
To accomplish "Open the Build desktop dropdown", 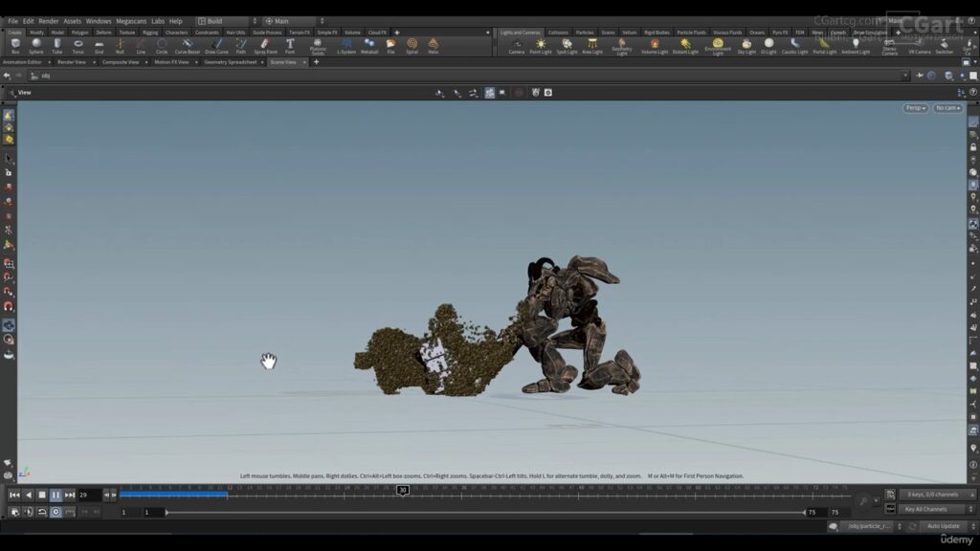I will pyautogui.click(x=227, y=21).
